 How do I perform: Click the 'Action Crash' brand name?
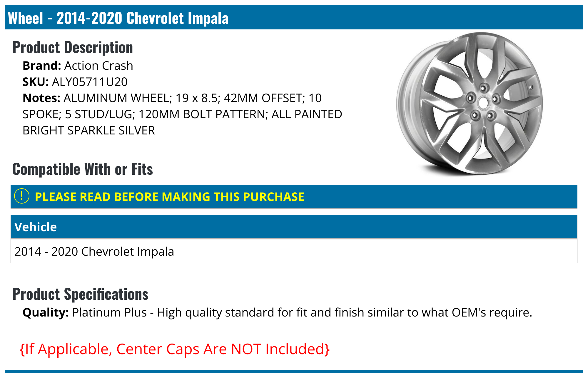coord(99,66)
